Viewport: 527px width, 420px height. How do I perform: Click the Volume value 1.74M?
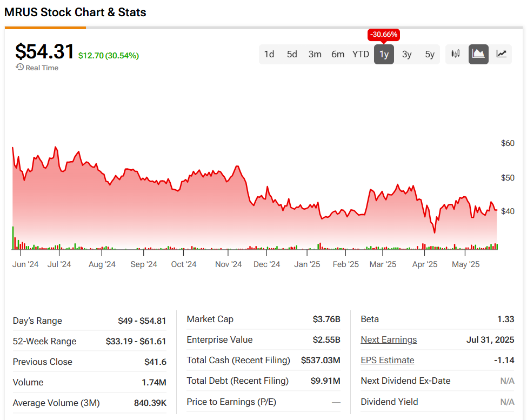coord(154,382)
